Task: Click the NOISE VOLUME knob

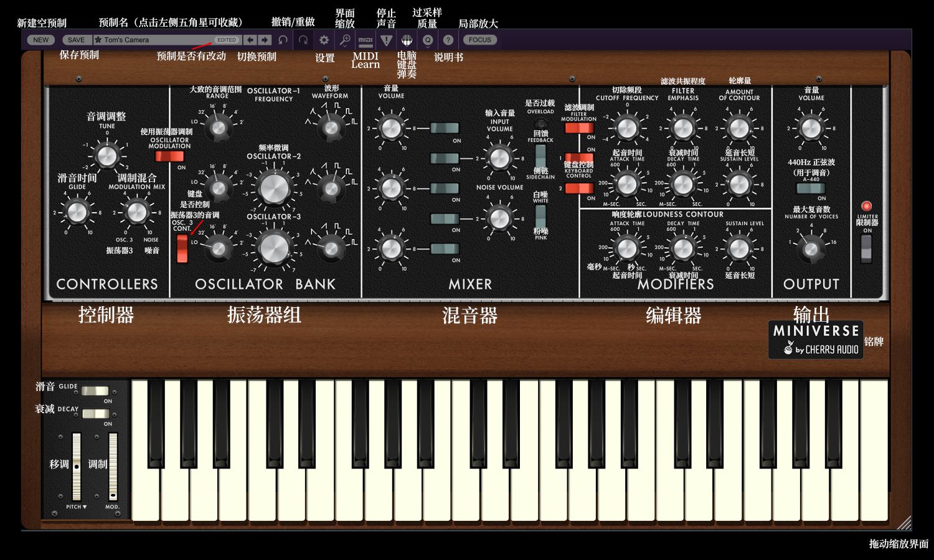Action: tap(499, 218)
